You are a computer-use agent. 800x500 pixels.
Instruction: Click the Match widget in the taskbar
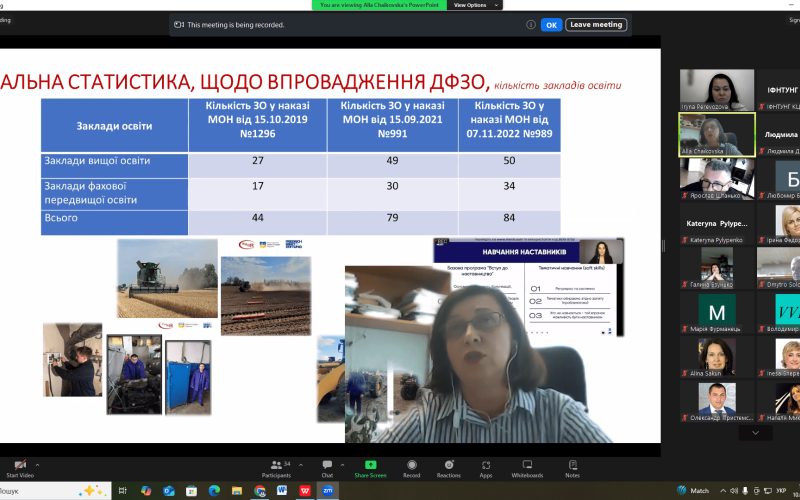(693, 491)
